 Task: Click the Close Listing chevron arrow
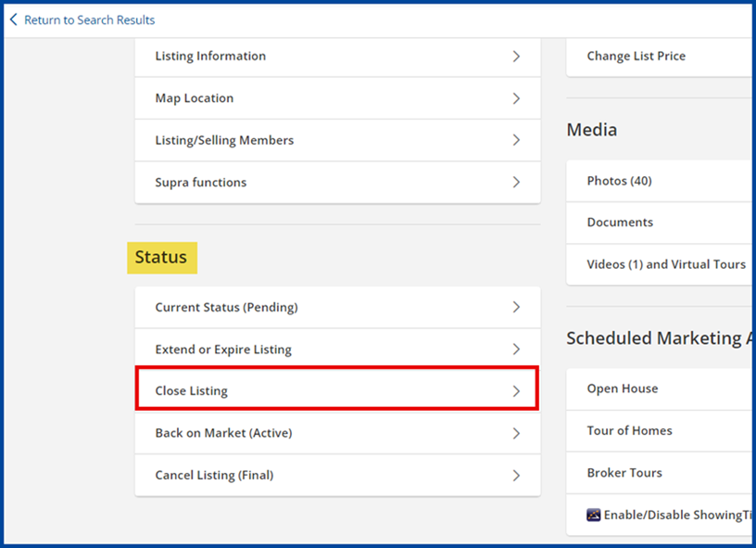click(516, 391)
